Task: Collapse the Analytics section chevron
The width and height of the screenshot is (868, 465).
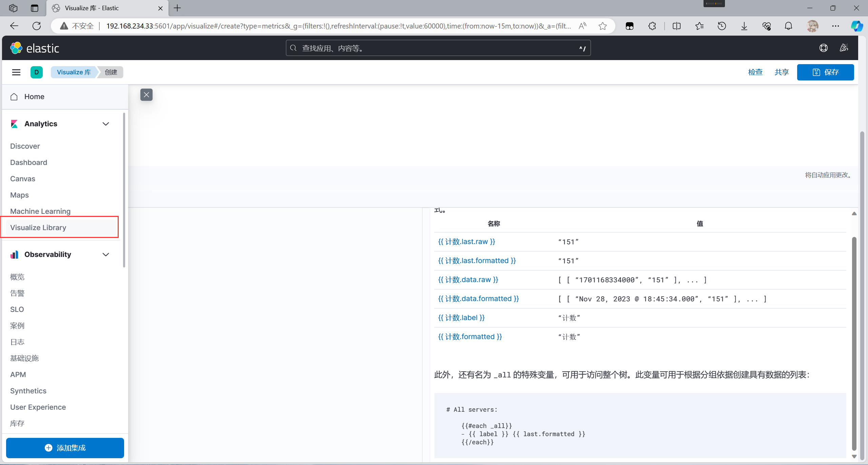Action: click(x=106, y=124)
